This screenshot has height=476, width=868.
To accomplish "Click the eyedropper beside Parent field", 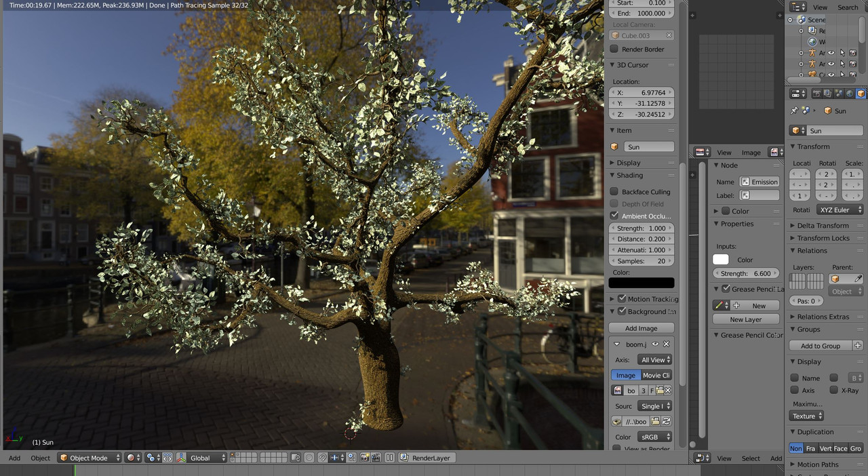I will [858, 279].
